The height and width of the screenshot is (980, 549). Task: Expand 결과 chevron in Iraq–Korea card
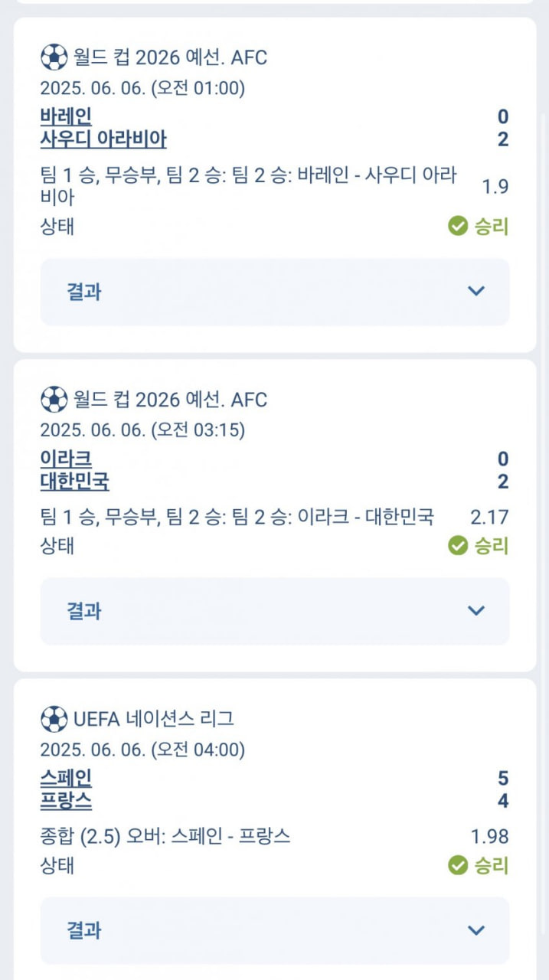[x=476, y=610]
